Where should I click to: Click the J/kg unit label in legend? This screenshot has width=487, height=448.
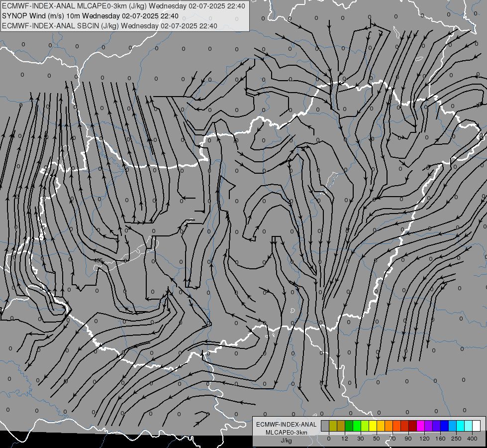point(286,441)
